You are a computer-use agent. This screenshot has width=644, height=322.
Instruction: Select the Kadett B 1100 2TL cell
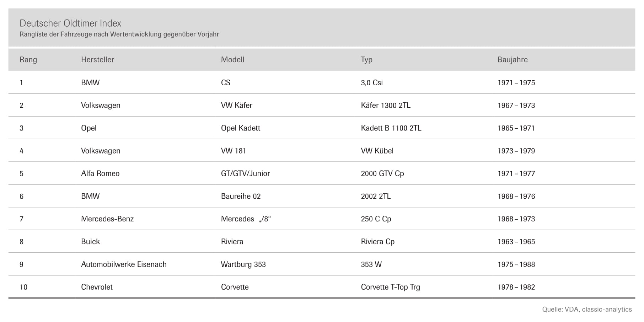pyautogui.click(x=391, y=128)
